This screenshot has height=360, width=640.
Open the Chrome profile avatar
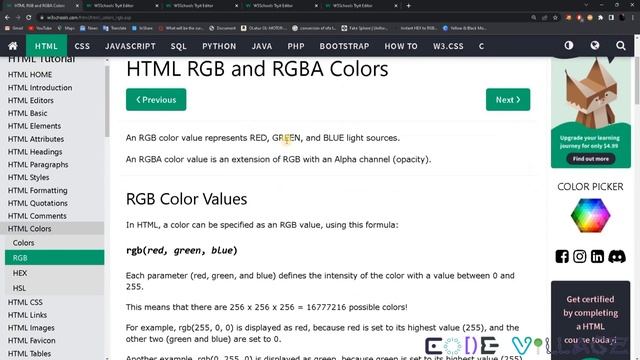[x=622, y=18]
